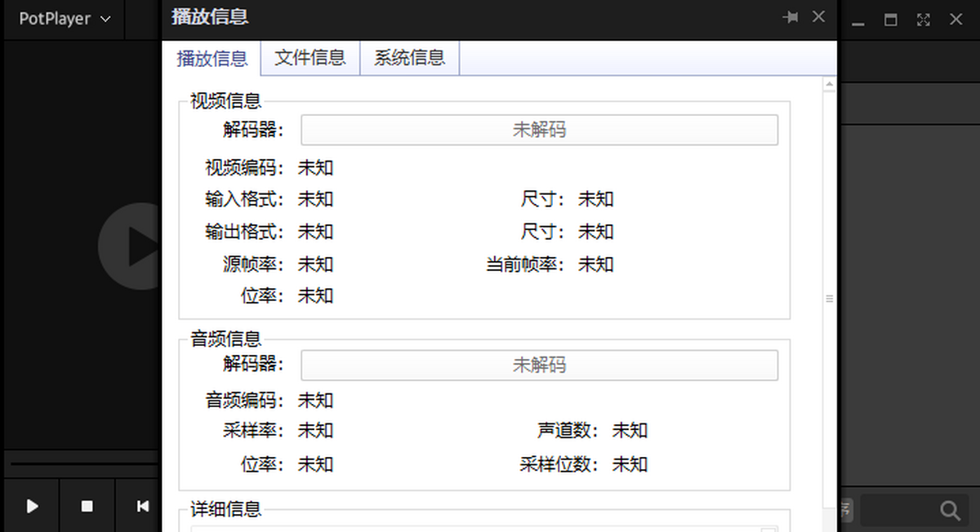Click the 采样率 value 未知

pyautogui.click(x=315, y=430)
